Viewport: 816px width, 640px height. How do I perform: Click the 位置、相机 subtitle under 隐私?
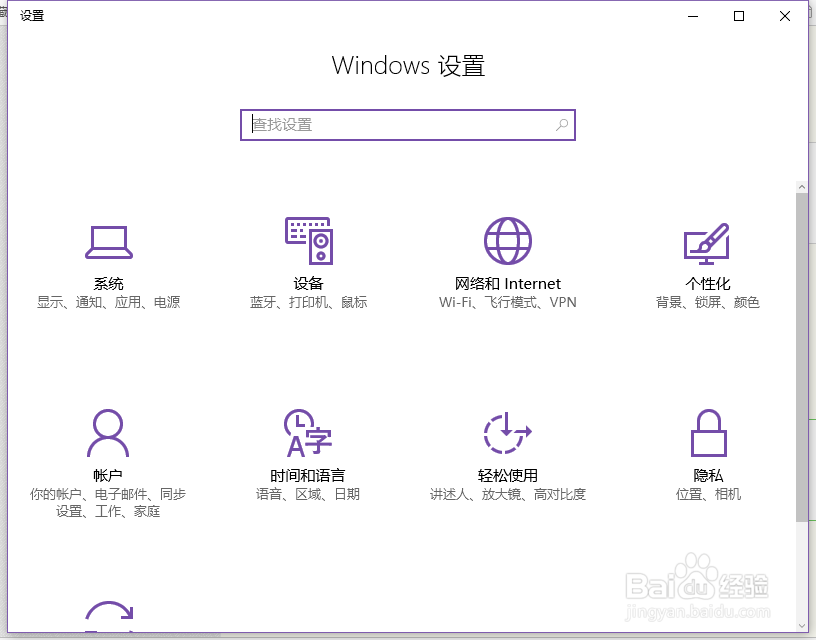click(707, 493)
